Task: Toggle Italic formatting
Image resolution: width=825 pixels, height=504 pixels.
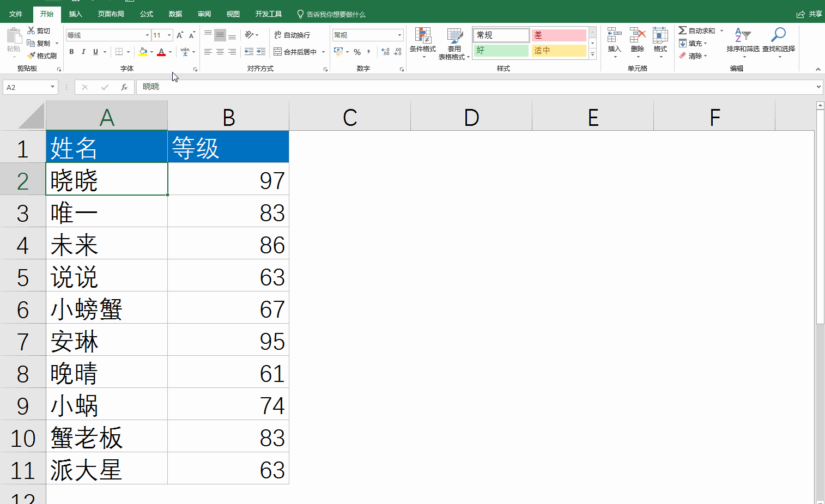Action: (83, 52)
